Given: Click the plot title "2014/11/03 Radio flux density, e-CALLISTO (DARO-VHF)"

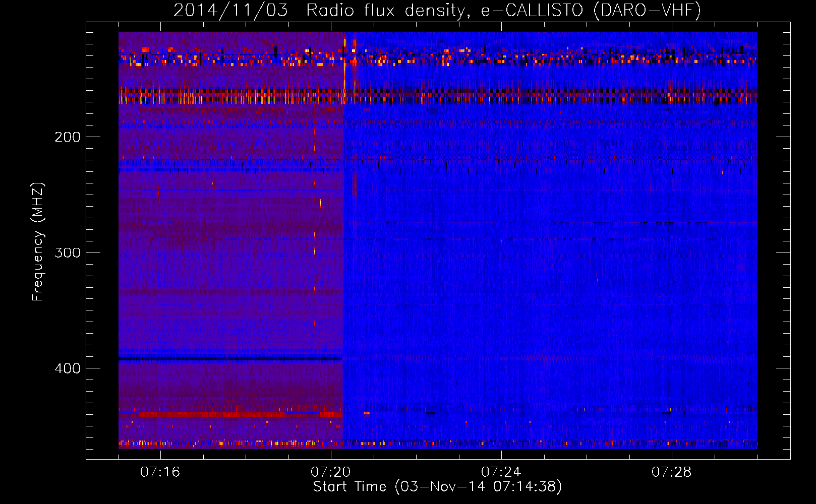Looking at the screenshot, I should click(x=437, y=10).
